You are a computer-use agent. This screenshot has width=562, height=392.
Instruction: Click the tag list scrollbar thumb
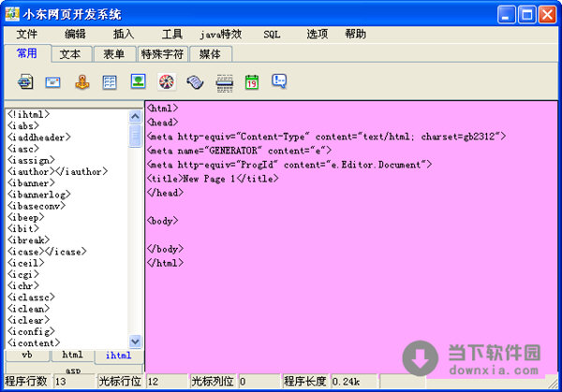(x=135, y=136)
